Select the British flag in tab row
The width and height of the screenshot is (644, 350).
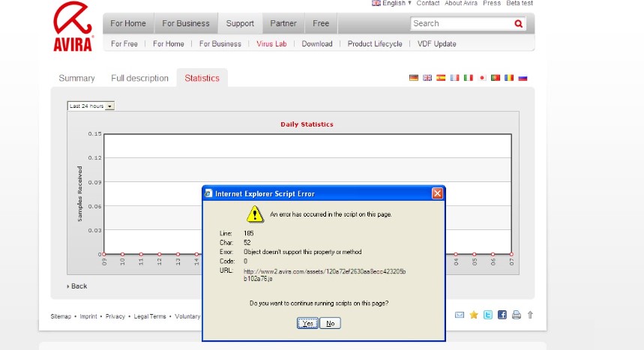pyautogui.click(x=427, y=78)
